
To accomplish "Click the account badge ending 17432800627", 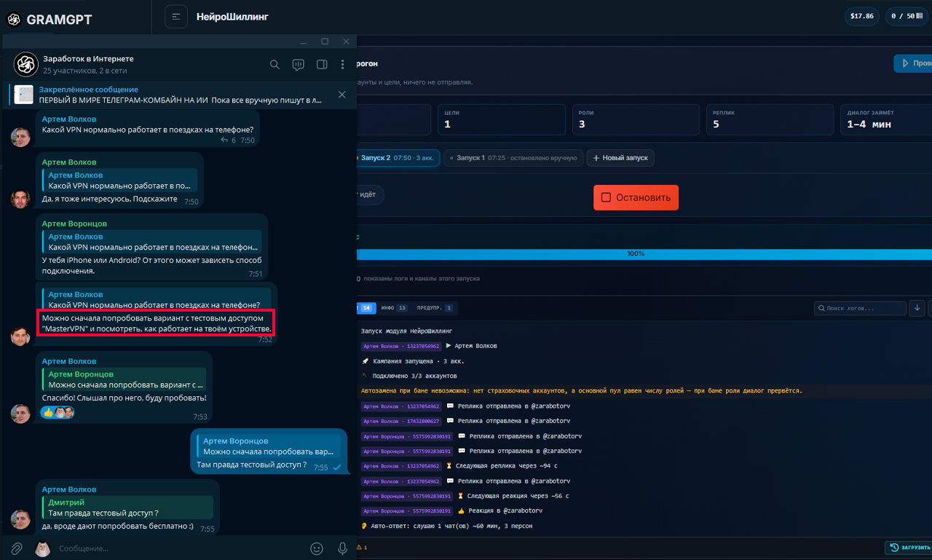I will pyautogui.click(x=401, y=421).
